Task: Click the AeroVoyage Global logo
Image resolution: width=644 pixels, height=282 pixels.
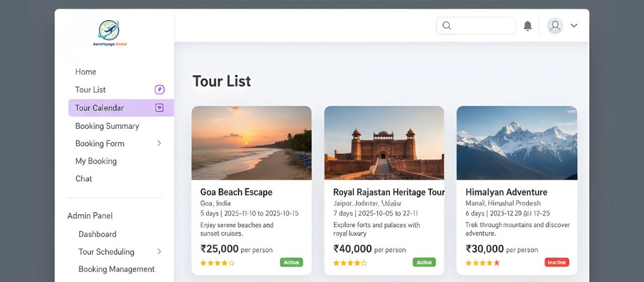Action: coord(109,33)
